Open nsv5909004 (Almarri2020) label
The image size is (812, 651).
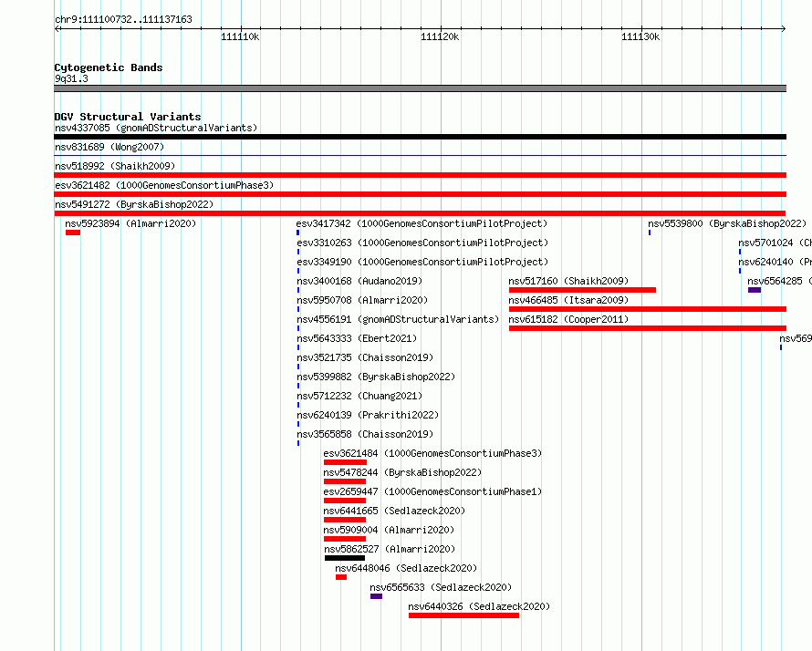pos(389,530)
